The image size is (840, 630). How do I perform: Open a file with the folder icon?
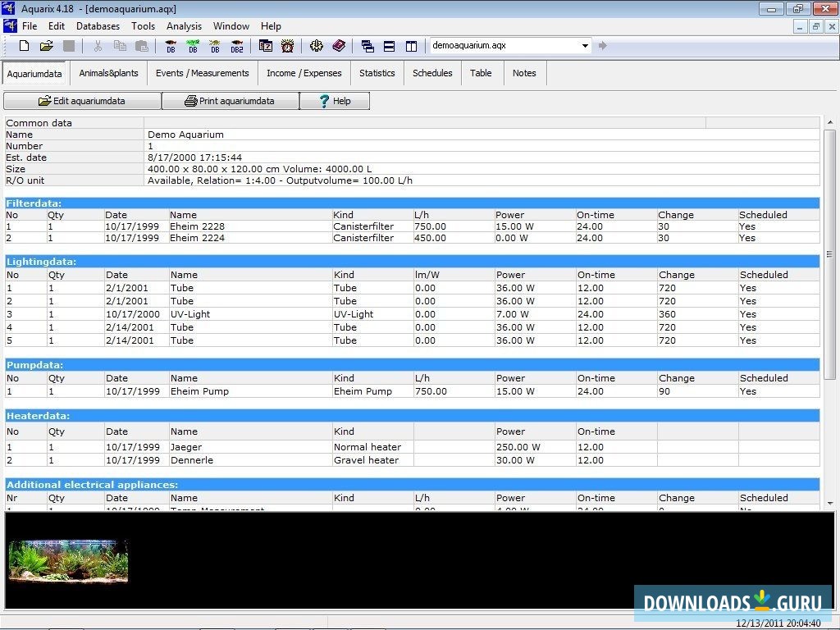47,46
